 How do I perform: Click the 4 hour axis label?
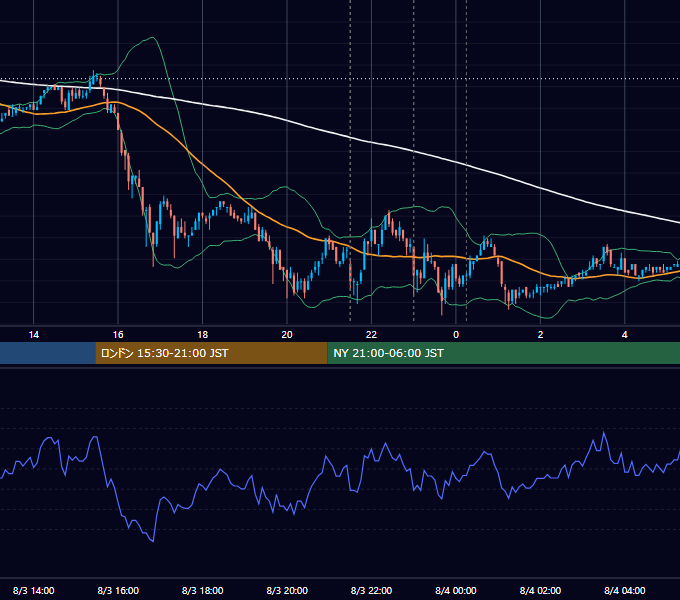[624, 335]
